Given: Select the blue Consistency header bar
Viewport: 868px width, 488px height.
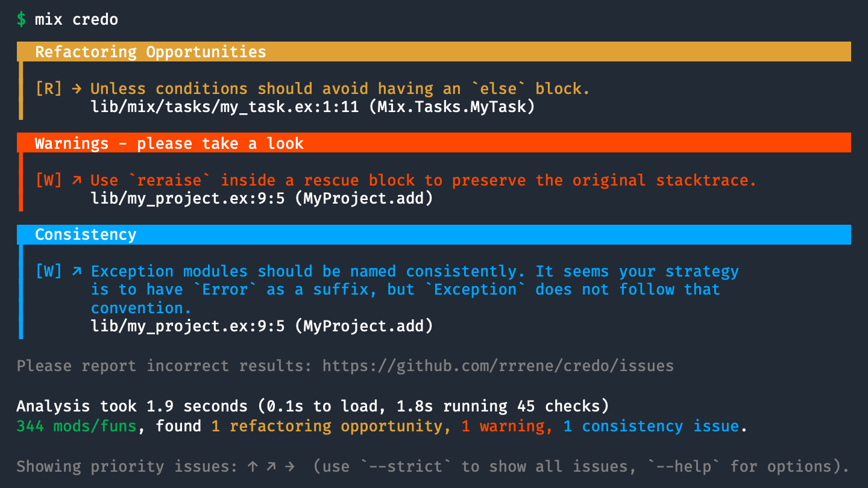Looking at the screenshot, I should click(x=434, y=234).
